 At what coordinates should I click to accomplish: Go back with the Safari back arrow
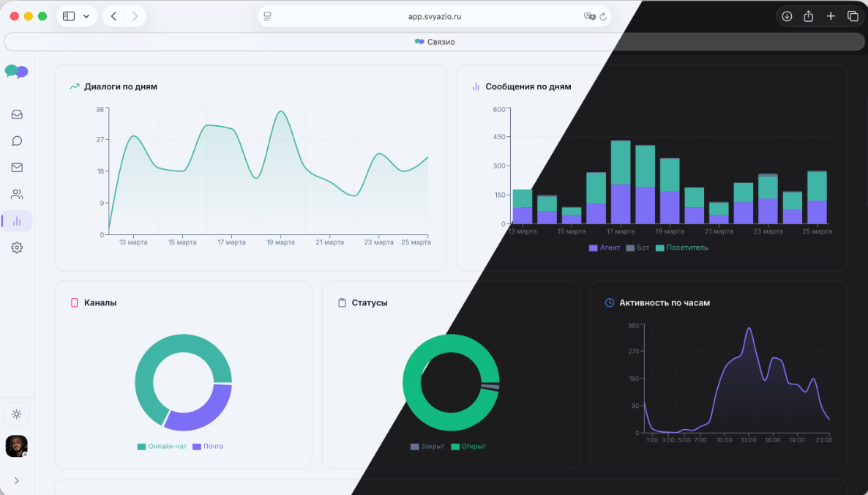(113, 16)
